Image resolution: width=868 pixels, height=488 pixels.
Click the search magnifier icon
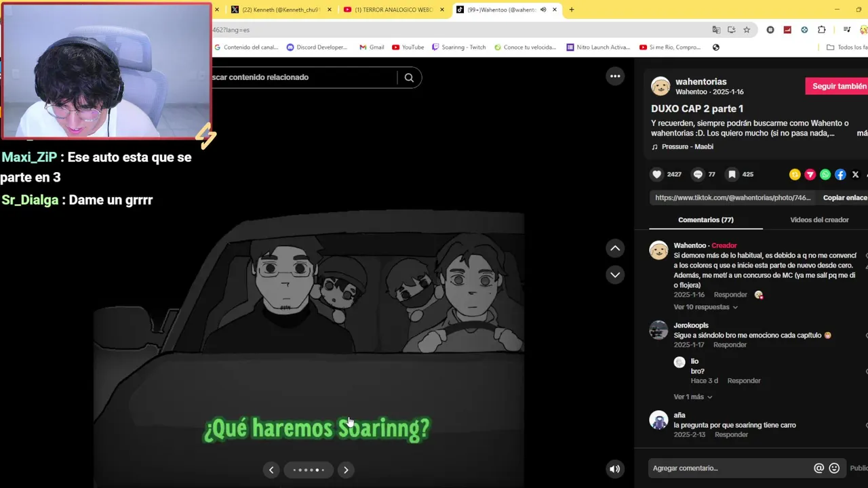pyautogui.click(x=409, y=77)
